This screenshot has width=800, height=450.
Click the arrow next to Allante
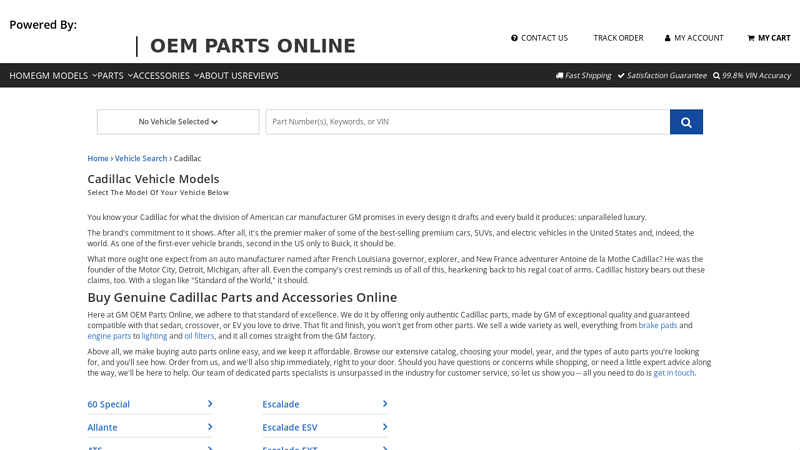point(210,427)
